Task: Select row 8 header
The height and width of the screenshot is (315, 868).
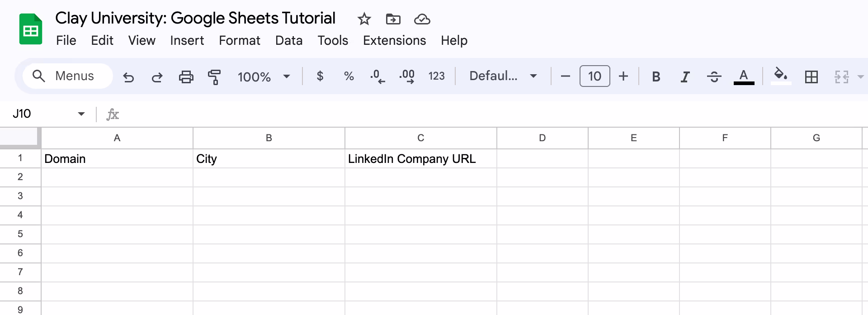Action: [x=20, y=291]
